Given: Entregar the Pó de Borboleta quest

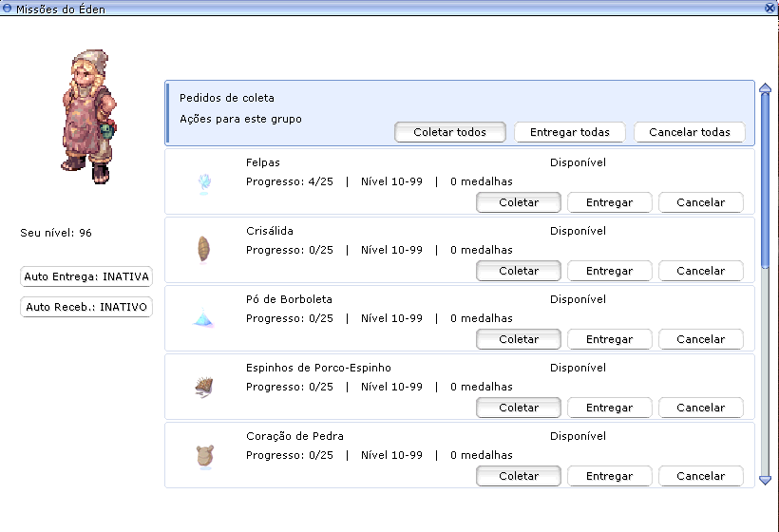Looking at the screenshot, I should [610, 339].
